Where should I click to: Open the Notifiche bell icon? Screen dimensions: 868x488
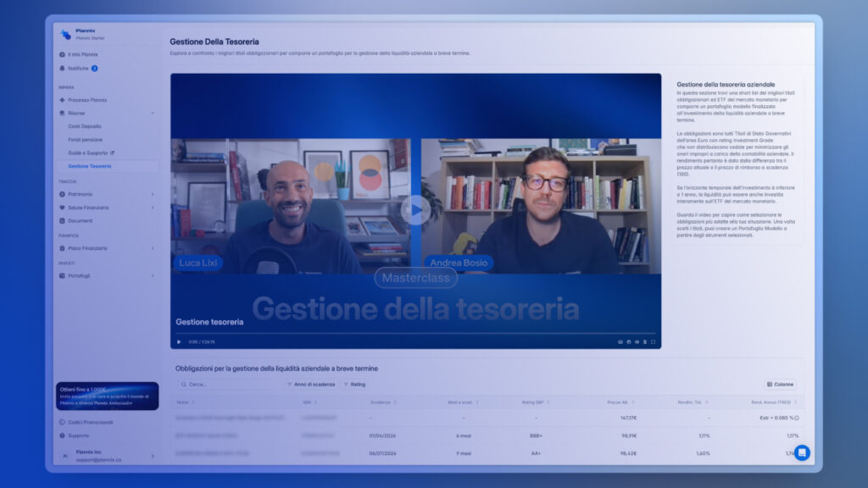[x=62, y=69]
